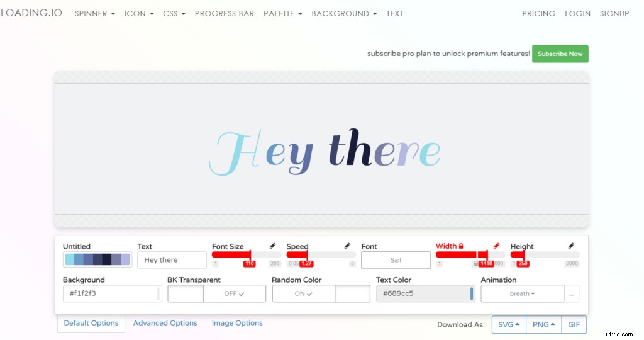Switch to the Default Options tab
644x340 pixels.
click(91, 323)
